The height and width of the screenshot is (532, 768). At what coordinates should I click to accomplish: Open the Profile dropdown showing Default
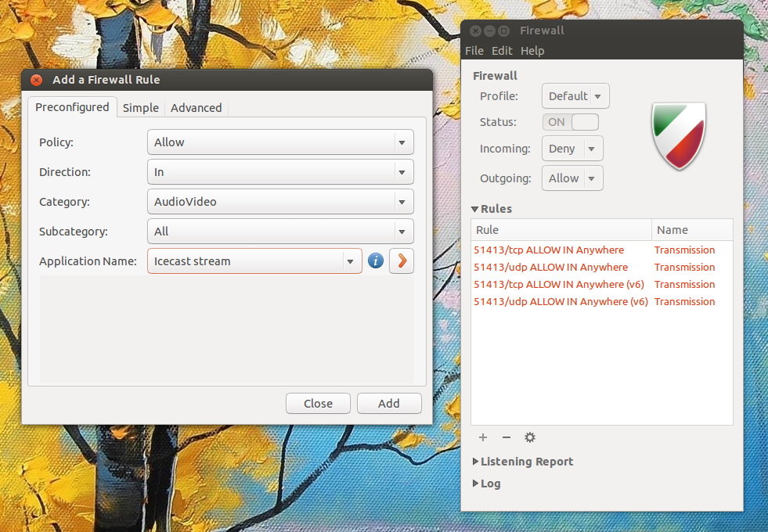click(575, 95)
